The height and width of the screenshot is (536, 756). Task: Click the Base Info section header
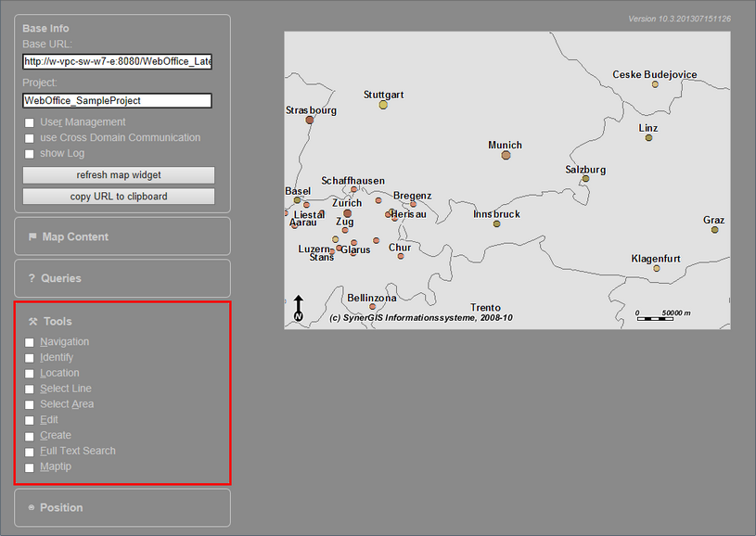45,28
